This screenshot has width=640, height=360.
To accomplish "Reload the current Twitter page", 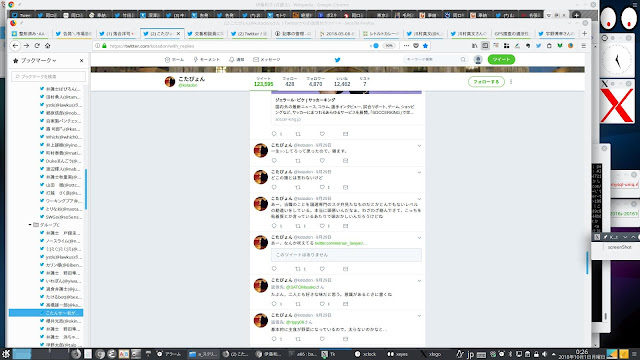I will tap(37, 46).
